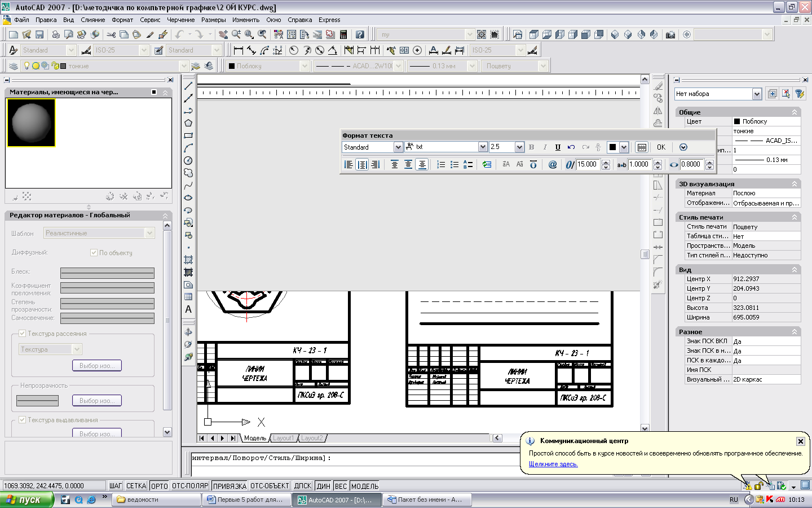Open the Размеры menu

tap(214, 20)
